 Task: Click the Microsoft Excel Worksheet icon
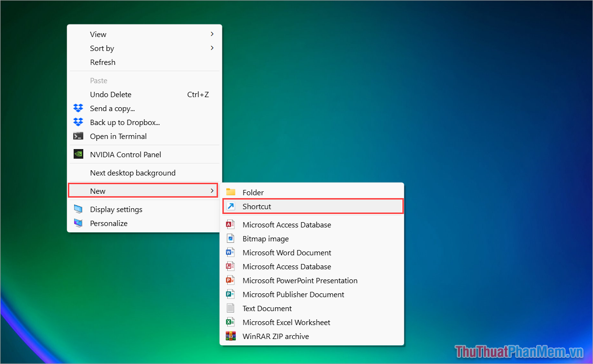coord(230,322)
